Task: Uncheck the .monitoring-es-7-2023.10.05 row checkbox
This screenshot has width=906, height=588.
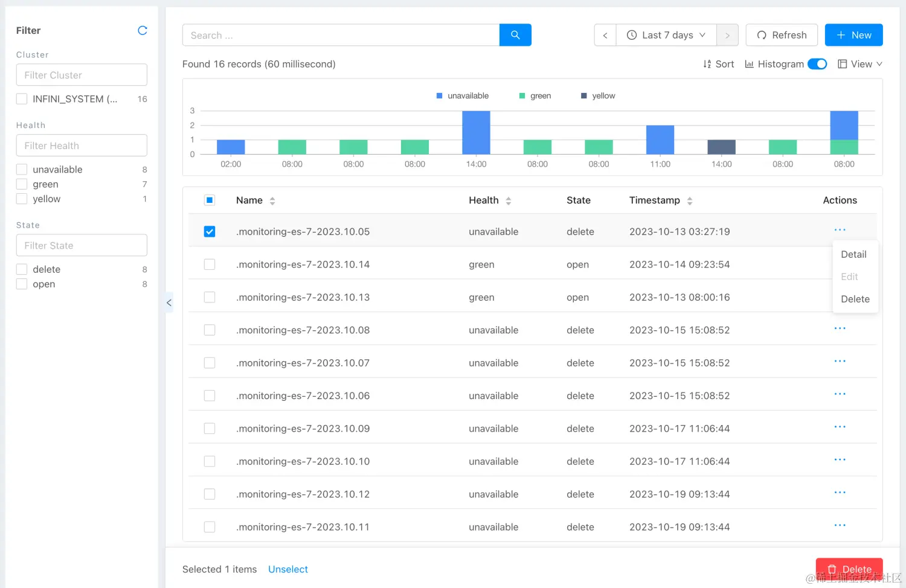Action: click(210, 232)
